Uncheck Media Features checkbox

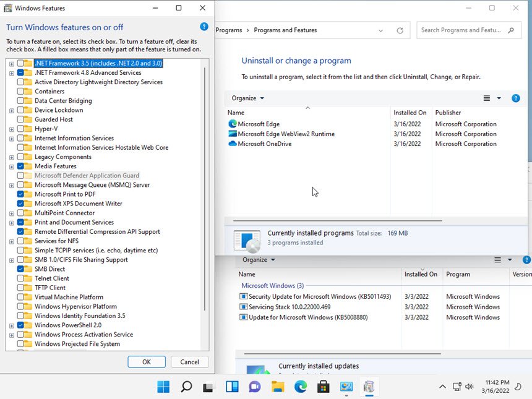pos(20,166)
